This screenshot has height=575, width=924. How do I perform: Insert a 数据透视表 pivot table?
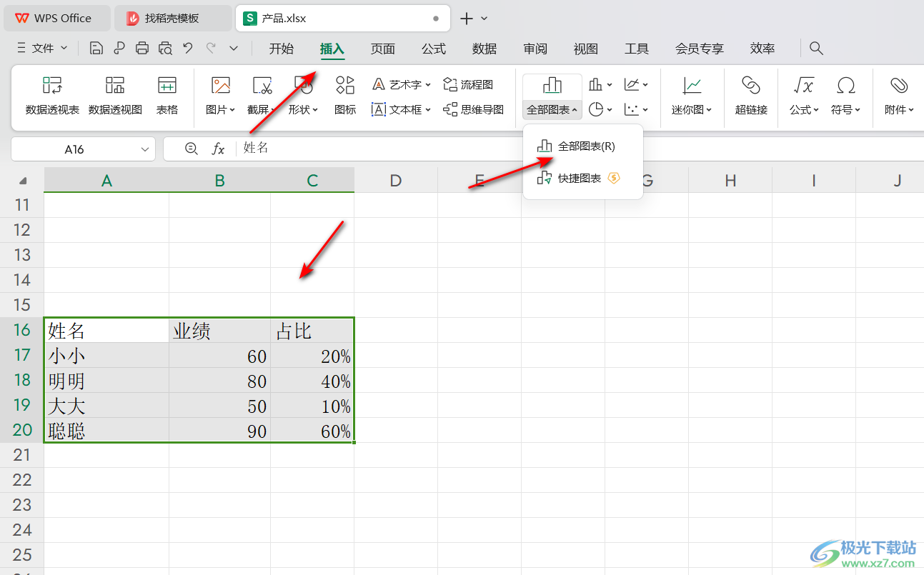click(x=52, y=96)
